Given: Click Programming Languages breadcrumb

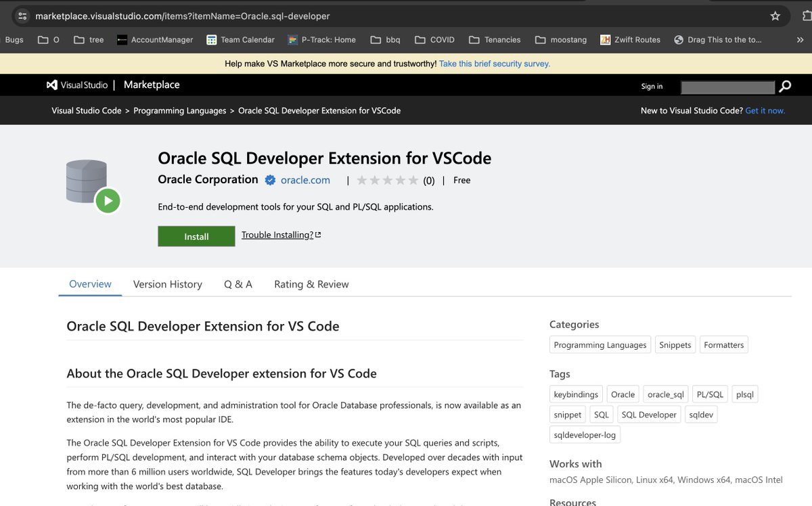Looking at the screenshot, I should coord(180,111).
